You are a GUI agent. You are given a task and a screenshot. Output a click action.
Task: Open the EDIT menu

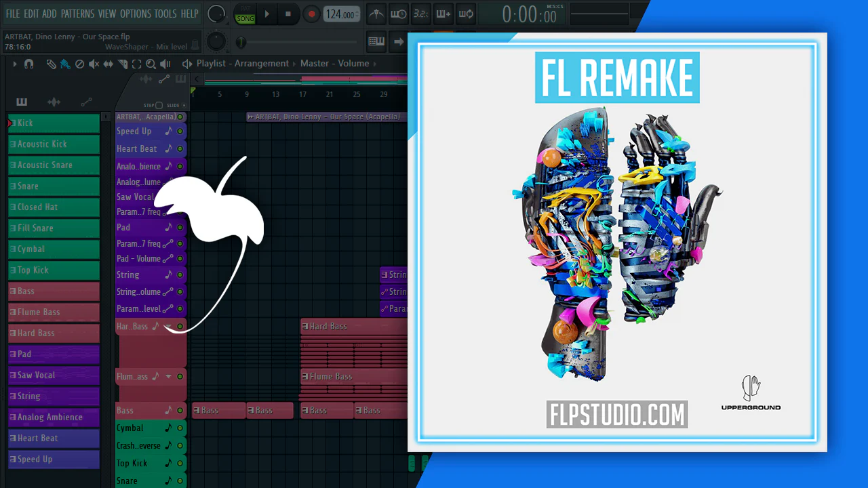pyautogui.click(x=31, y=14)
